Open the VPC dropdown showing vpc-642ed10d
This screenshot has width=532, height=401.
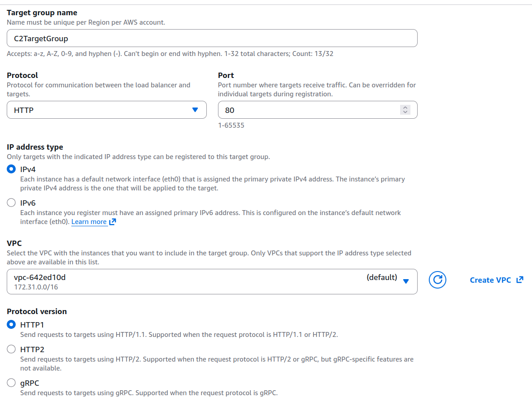(x=212, y=281)
